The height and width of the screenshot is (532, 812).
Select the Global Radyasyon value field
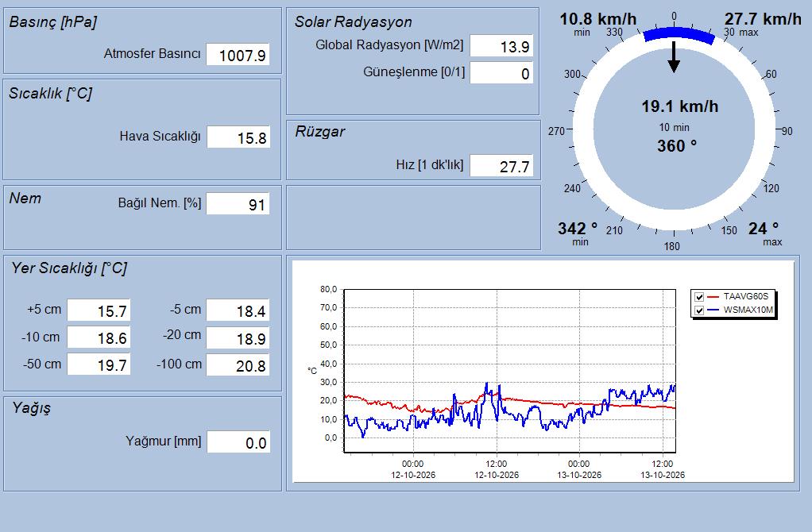click(501, 46)
